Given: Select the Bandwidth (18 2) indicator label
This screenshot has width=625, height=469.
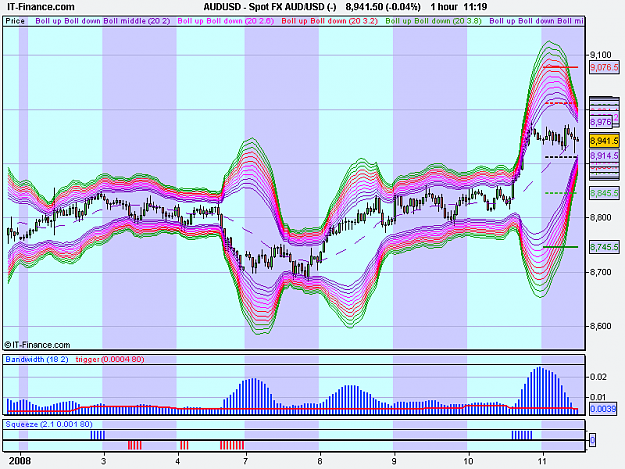Looking at the screenshot, I should [x=37, y=359].
